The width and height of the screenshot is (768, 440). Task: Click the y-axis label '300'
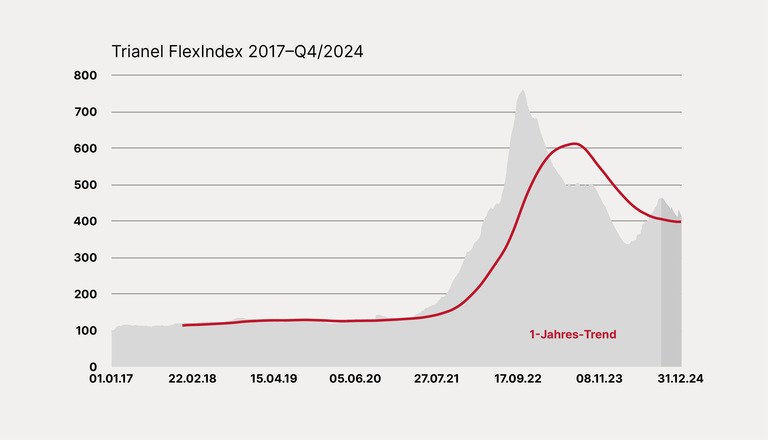pos(85,257)
